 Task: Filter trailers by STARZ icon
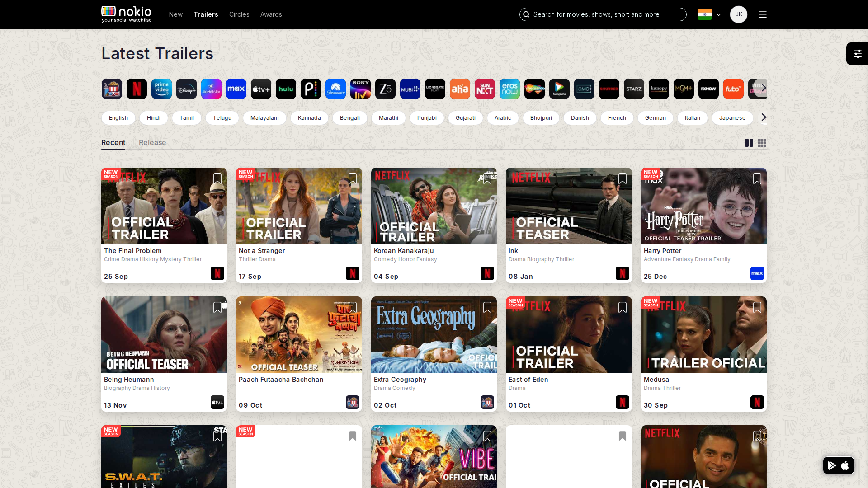pos(634,89)
